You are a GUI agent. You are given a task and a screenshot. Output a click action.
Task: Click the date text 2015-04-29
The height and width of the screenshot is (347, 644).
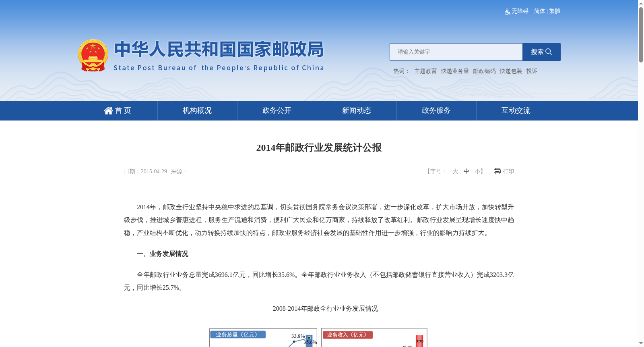coord(154,171)
